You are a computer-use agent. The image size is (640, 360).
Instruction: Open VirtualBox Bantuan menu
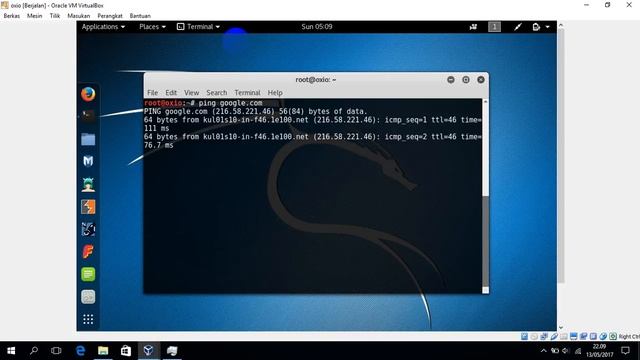[x=140, y=16]
